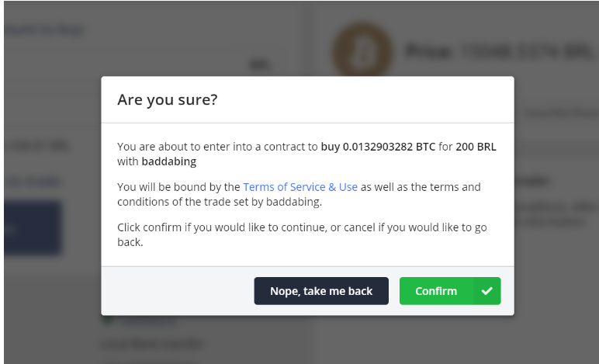Click the blurred heading at top left
This screenshot has width=599, height=364.
[x=44, y=29]
